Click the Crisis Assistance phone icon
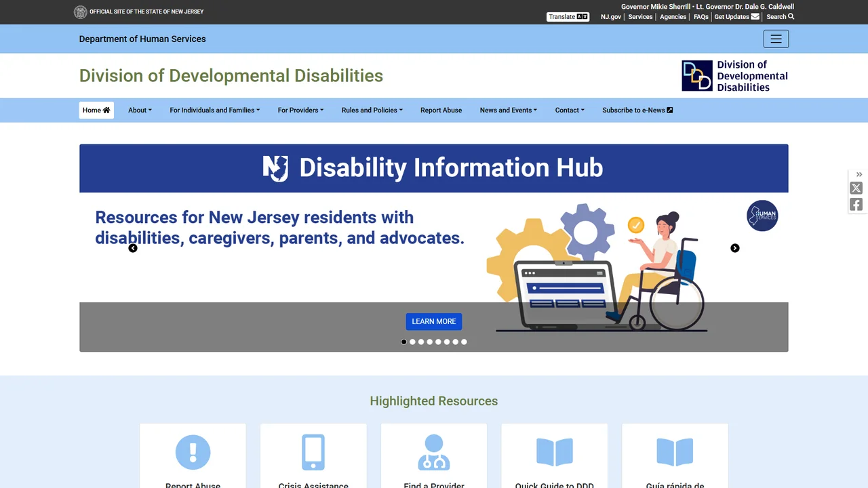The image size is (868, 488). tap(313, 452)
